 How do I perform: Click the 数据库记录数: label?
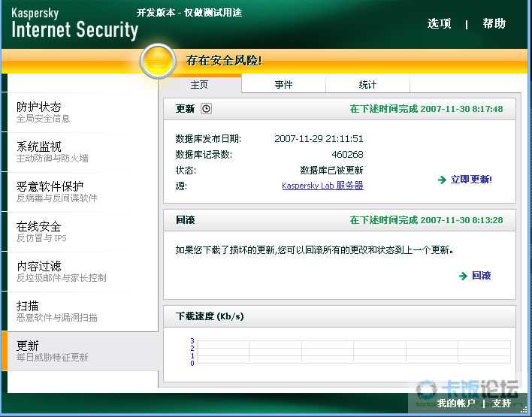click(x=204, y=155)
